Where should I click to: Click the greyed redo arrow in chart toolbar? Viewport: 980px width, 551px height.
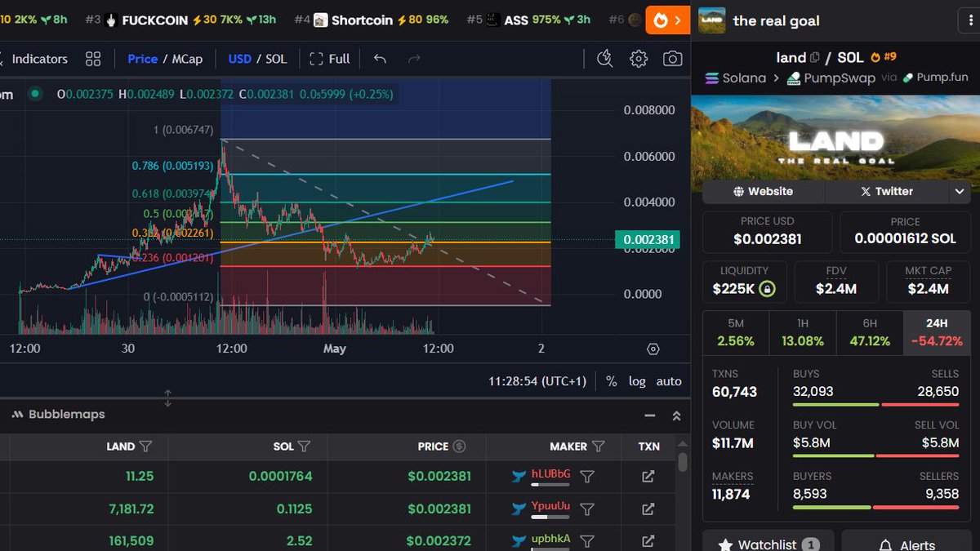click(x=414, y=59)
